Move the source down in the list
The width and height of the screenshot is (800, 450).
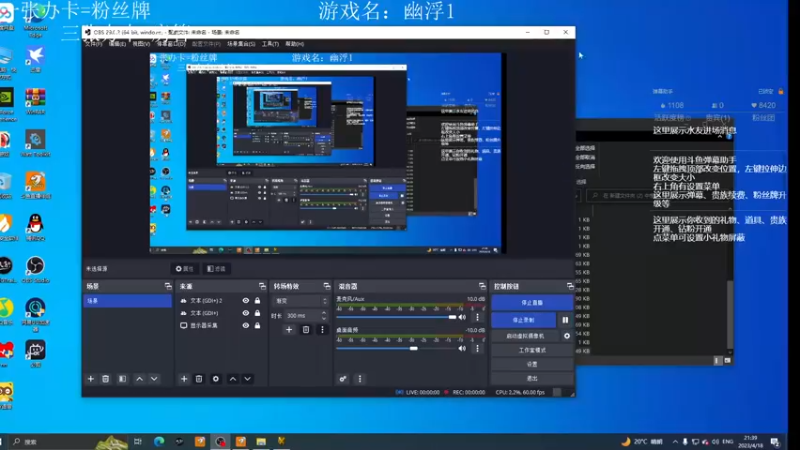tap(247, 379)
